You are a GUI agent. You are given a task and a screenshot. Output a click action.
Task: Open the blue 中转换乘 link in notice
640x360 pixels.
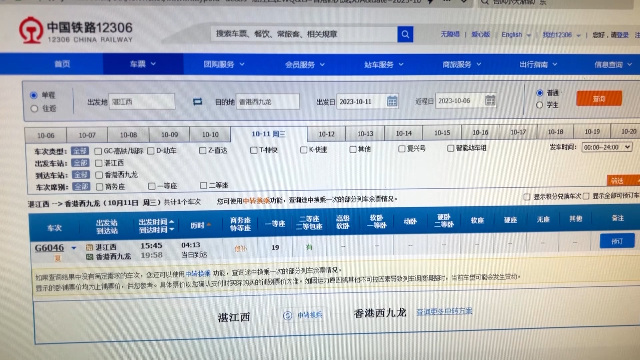(198, 273)
